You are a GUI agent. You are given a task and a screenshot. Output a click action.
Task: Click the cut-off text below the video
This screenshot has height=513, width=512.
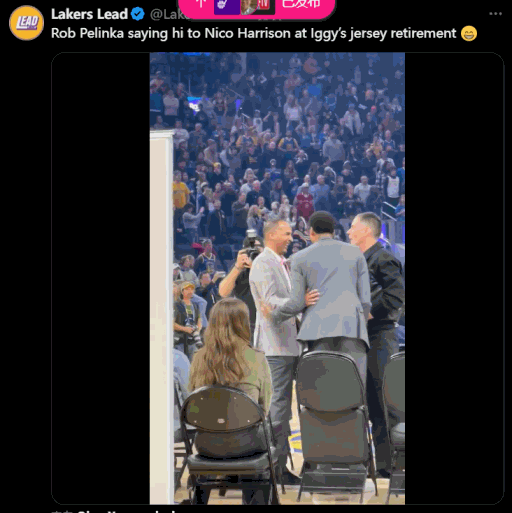113,510
